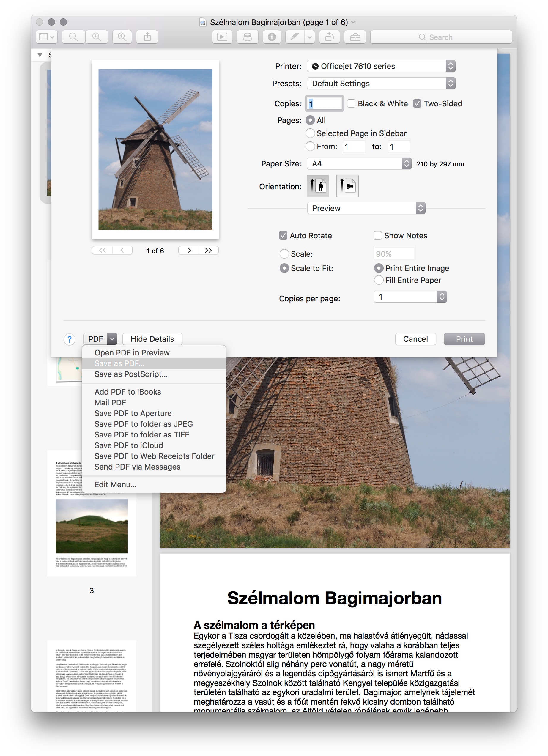Click the windmill print preview thumbnail

click(x=155, y=150)
